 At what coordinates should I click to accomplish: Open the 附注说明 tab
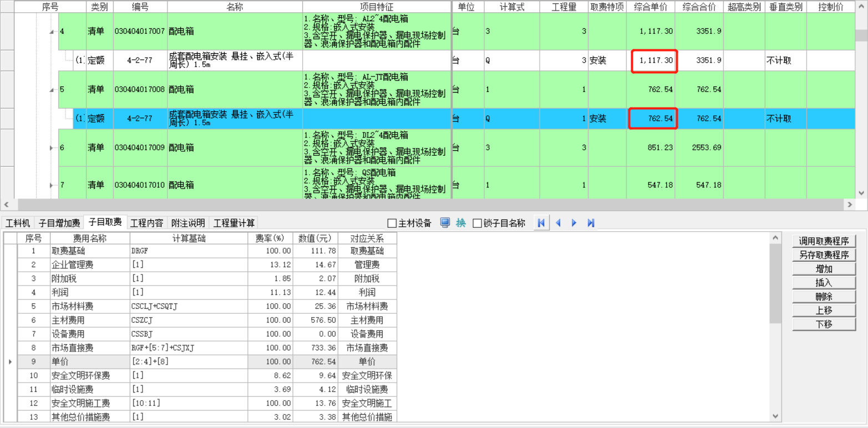(x=188, y=223)
